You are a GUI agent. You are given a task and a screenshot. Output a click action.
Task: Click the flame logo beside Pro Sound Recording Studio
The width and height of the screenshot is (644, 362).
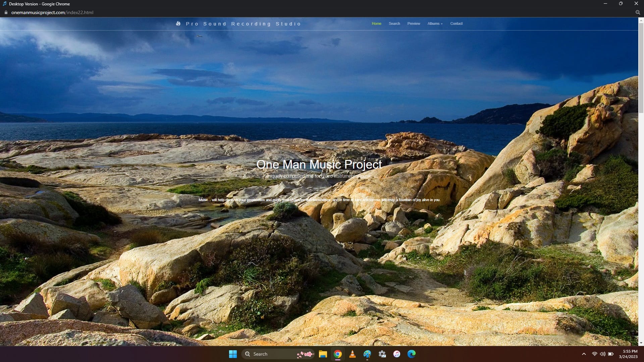point(178,23)
